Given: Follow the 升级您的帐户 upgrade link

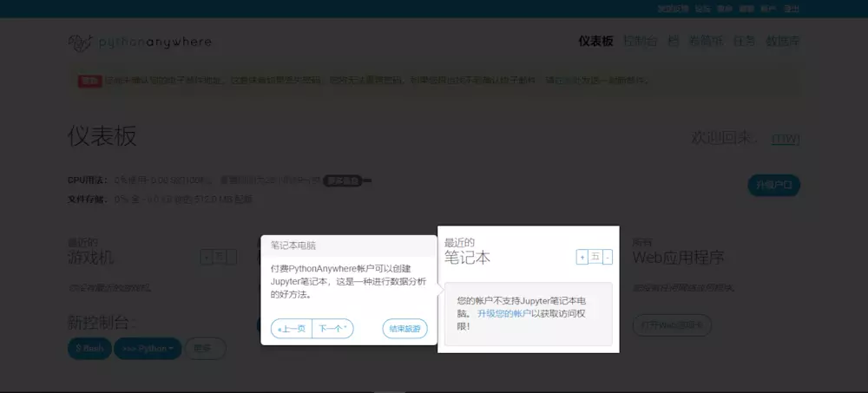Looking at the screenshot, I should pos(504,314).
